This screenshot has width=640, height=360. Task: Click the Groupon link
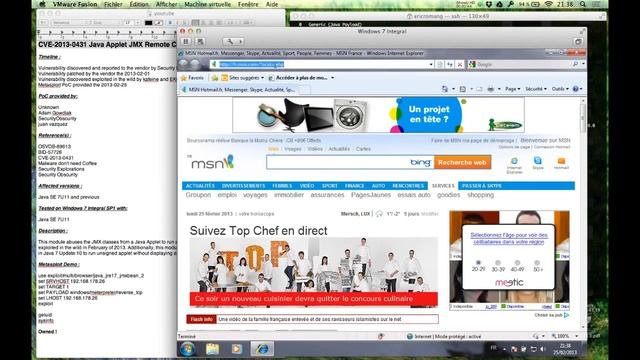click(198, 195)
